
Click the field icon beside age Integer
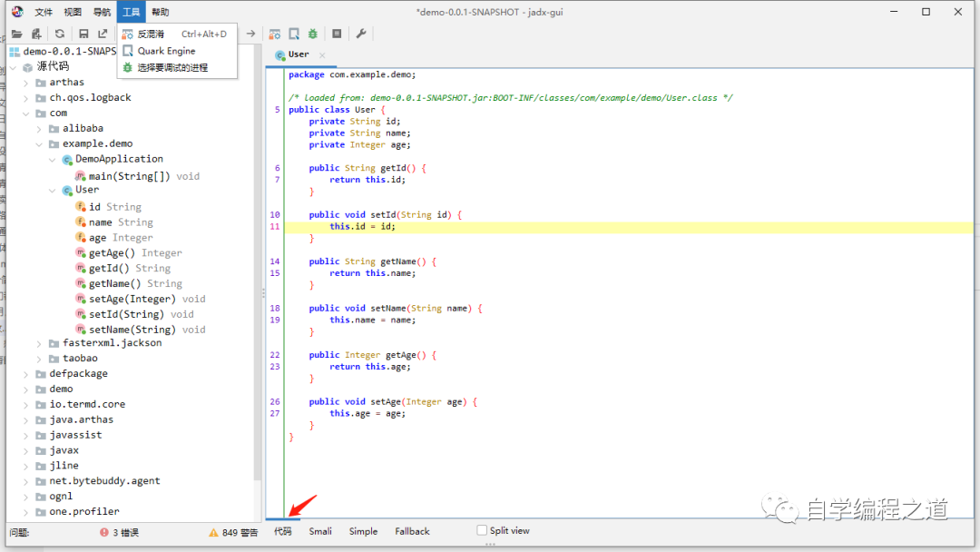pyautogui.click(x=80, y=238)
